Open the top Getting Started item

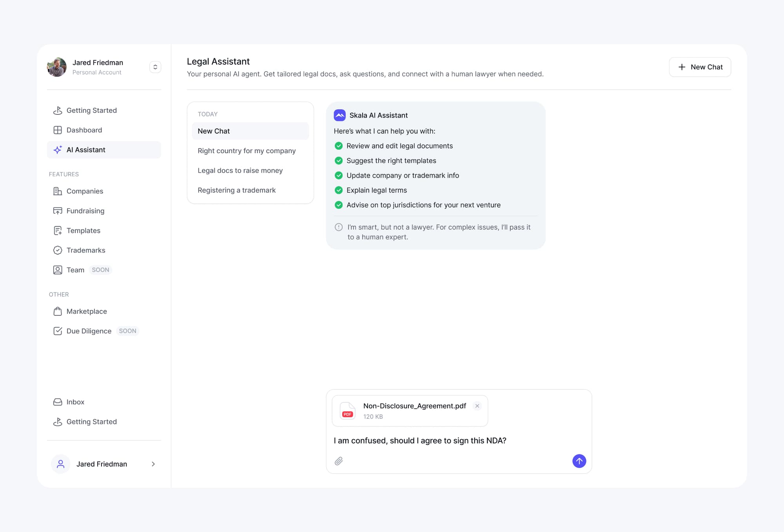pos(91,110)
